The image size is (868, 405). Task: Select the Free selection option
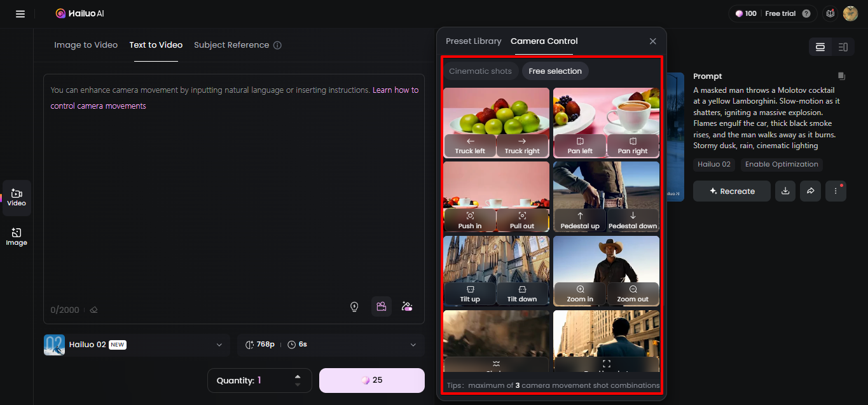click(555, 71)
